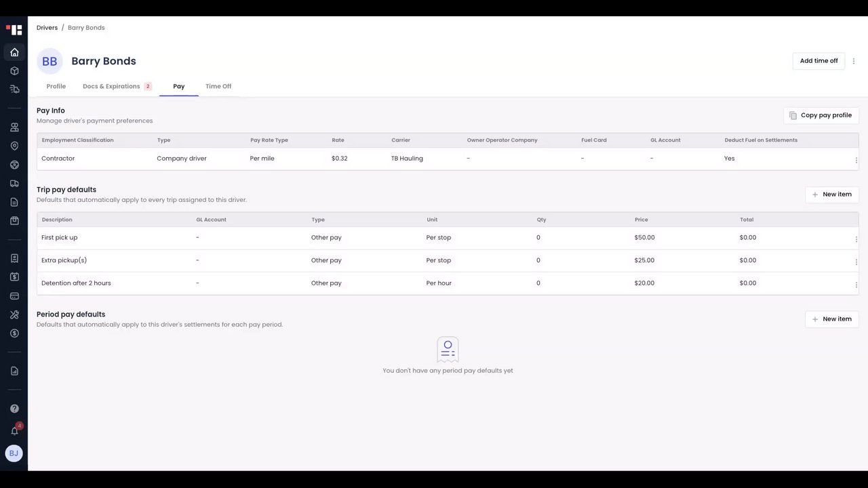
Task: Click the Add time off button
Action: click(x=818, y=61)
